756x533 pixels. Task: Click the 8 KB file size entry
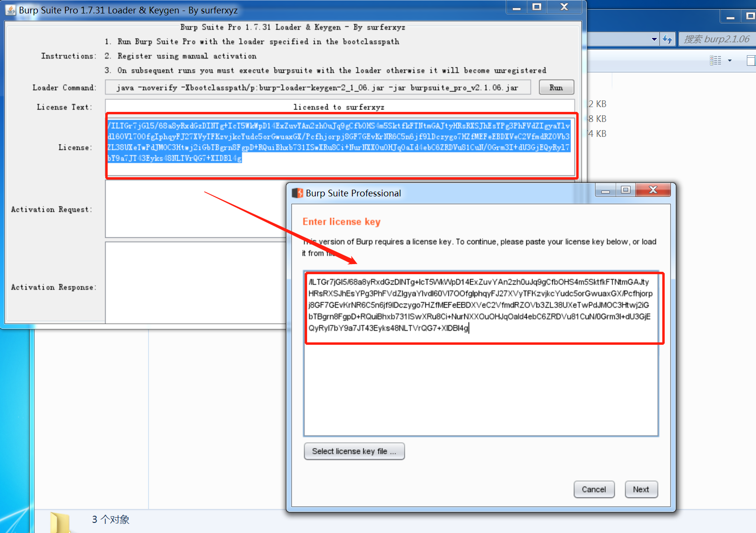click(597, 119)
